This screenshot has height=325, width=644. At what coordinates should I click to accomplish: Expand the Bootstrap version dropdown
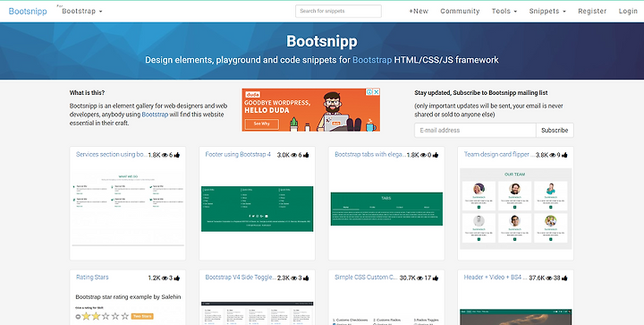[x=82, y=11]
